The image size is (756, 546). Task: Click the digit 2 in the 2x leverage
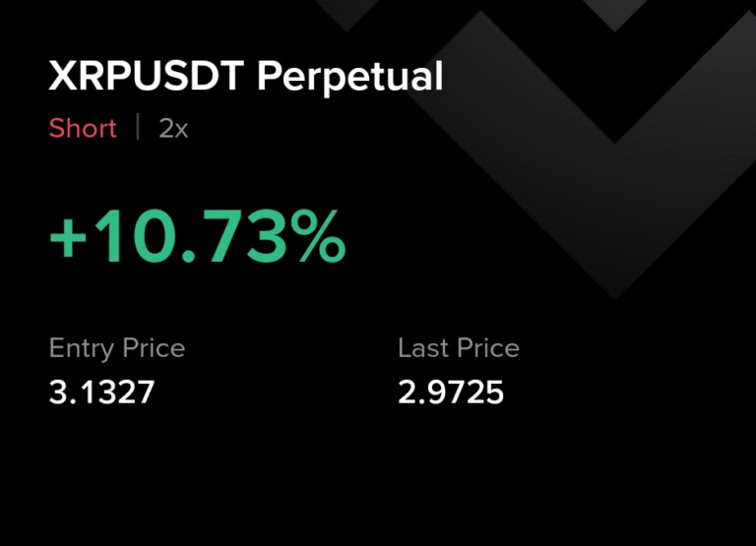pyautogui.click(x=166, y=128)
